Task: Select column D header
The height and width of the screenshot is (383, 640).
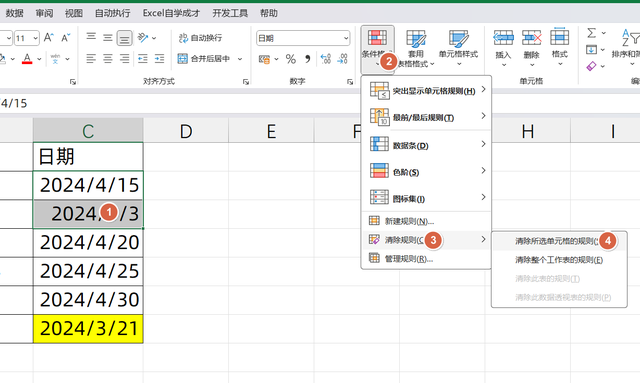Action: coord(186,131)
